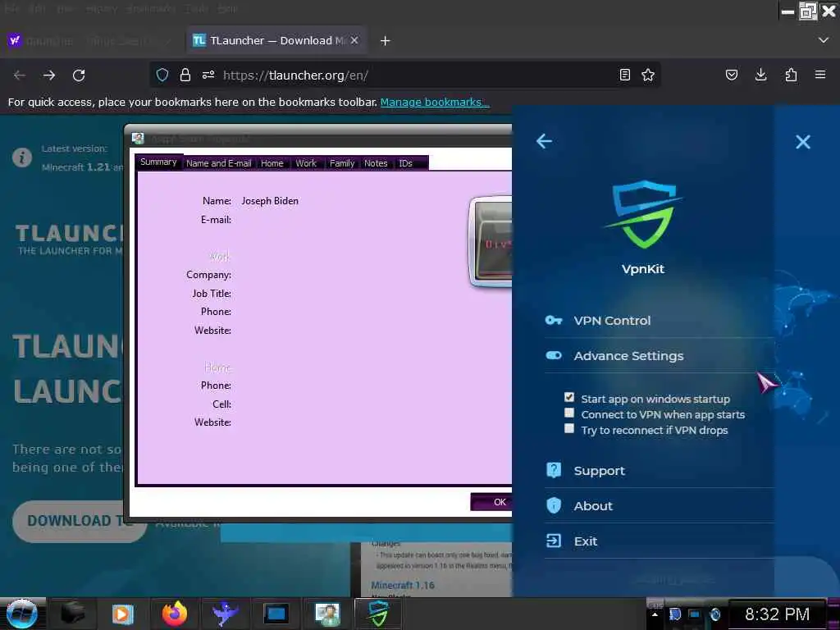
Task: Click the key icon beside VPN Control
Action: (x=554, y=321)
